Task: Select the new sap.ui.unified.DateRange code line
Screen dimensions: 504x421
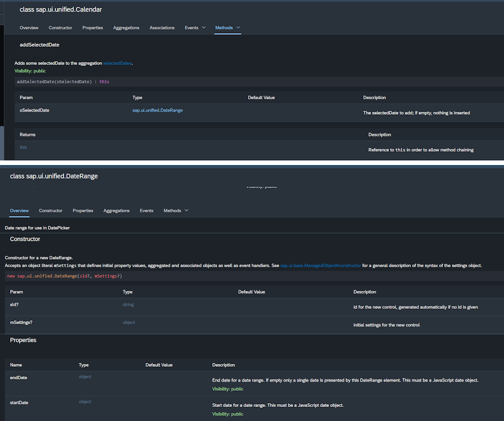Action: [x=254, y=276]
